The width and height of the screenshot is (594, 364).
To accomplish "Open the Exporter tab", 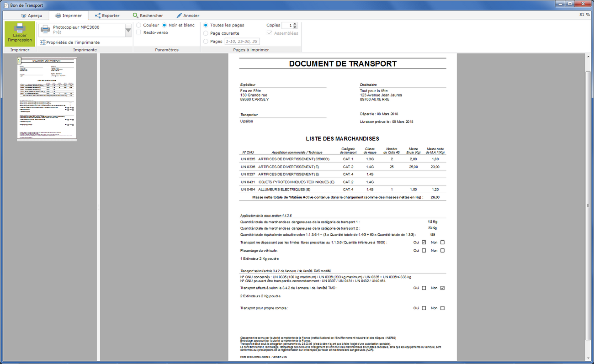I will pyautogui.click(x=107, y=16).
